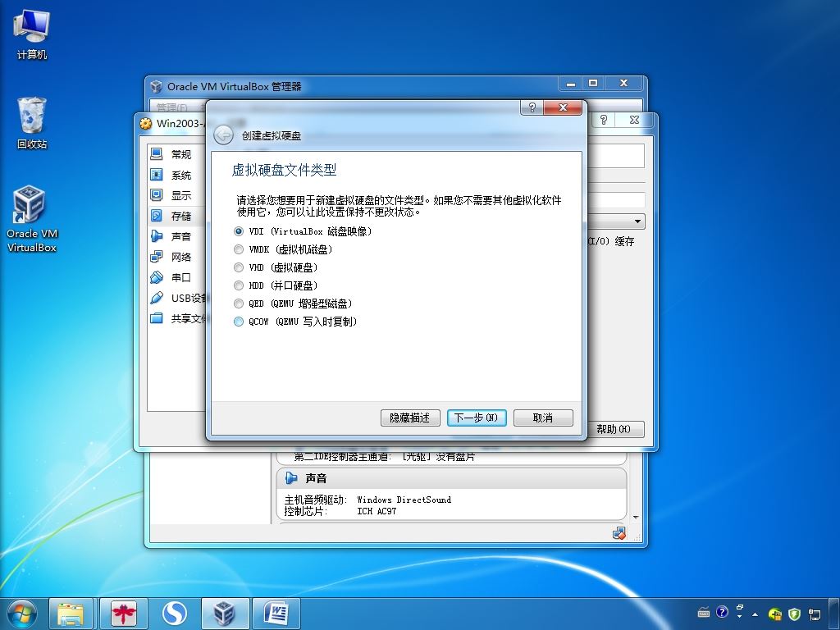Open the 回收站 recycle bin desktop icon
The height and width of the screenshot is (630, 840).
pyautogui.click(x=32, y=123)
